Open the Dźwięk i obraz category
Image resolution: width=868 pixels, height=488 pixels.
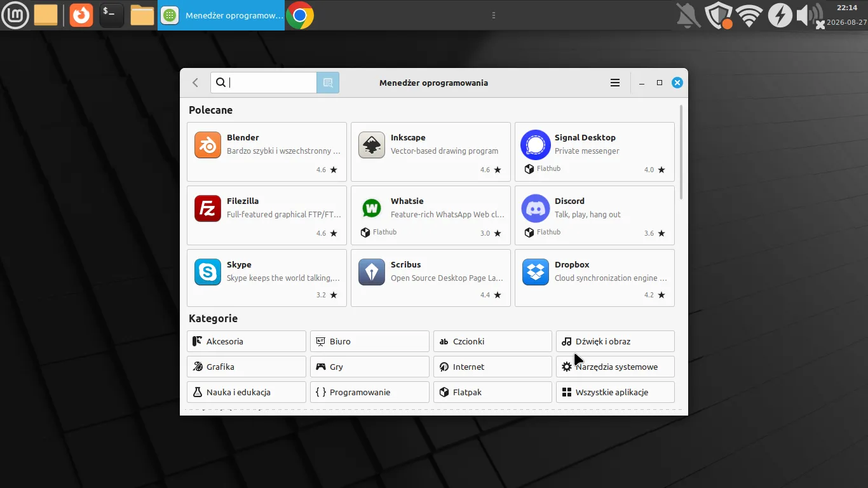click(615, 341)
